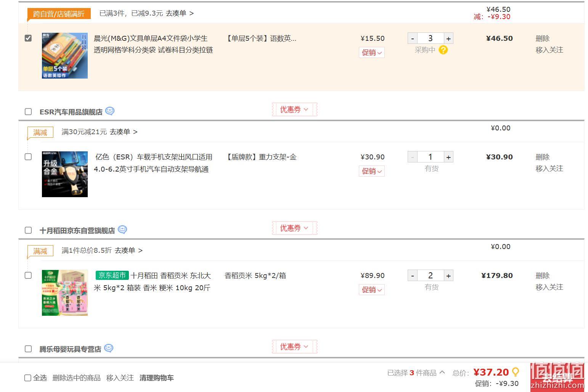Open 优惠券 dropdown for 腾乐母婴玩具专营店
588x392 pixels.
tap(294, 347)
